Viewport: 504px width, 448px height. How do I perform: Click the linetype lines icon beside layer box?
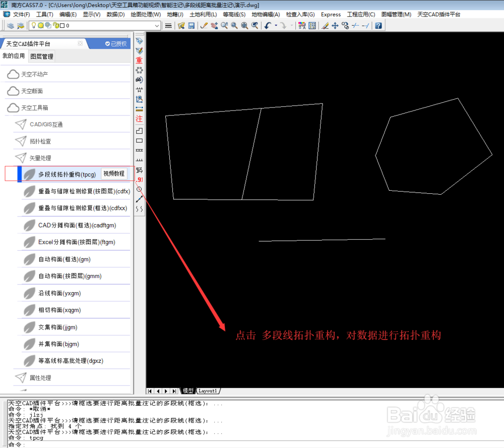tap(168, 26)
